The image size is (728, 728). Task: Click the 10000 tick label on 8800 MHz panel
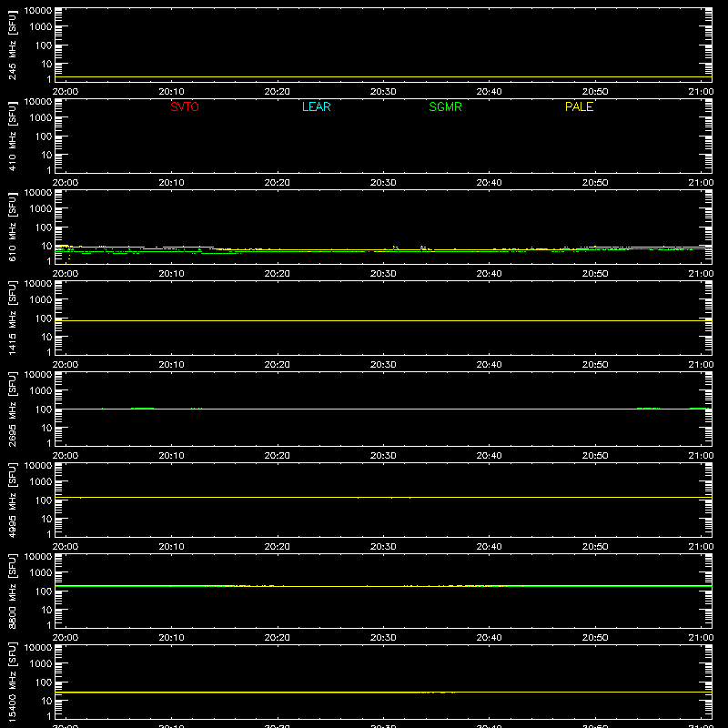tap(38, 557)
